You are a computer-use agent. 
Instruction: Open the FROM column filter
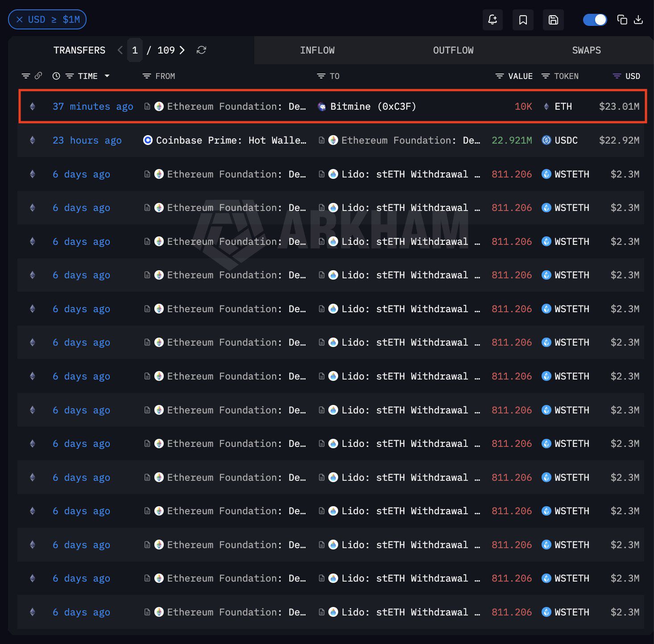tap(146, 76)
